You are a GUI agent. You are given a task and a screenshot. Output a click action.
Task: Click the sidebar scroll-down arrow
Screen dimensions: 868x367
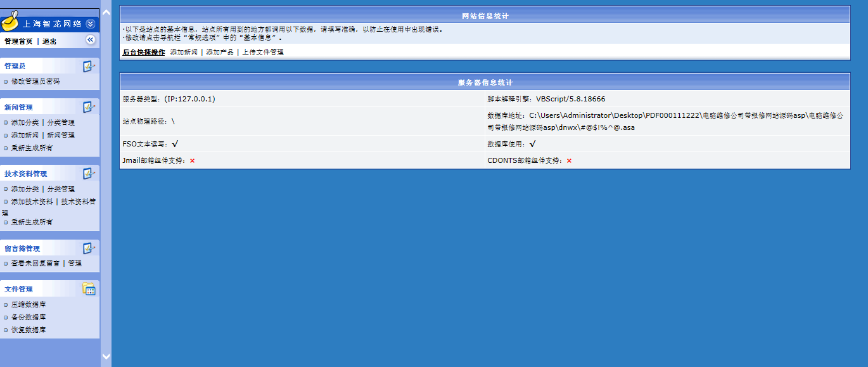click(106, 356)
